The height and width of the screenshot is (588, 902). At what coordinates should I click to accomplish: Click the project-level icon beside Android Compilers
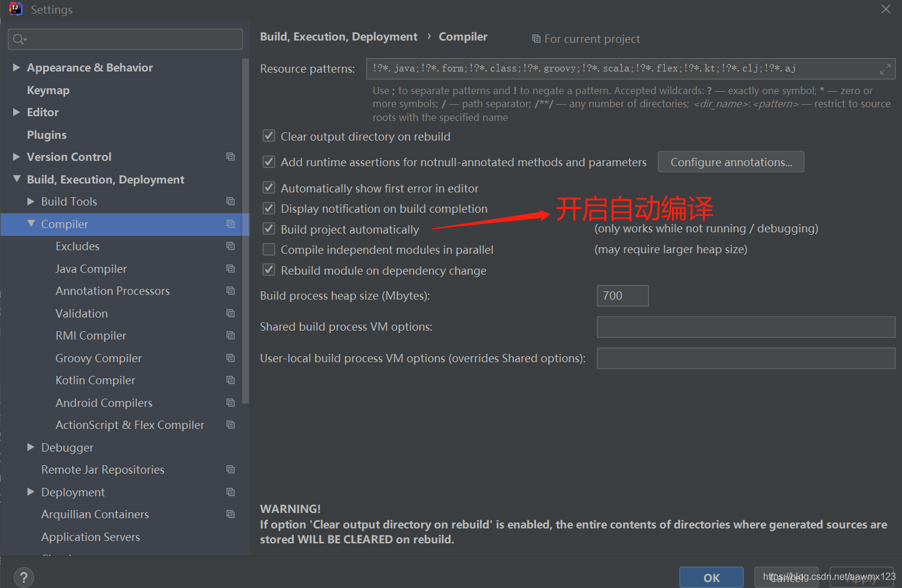point(231,403)
